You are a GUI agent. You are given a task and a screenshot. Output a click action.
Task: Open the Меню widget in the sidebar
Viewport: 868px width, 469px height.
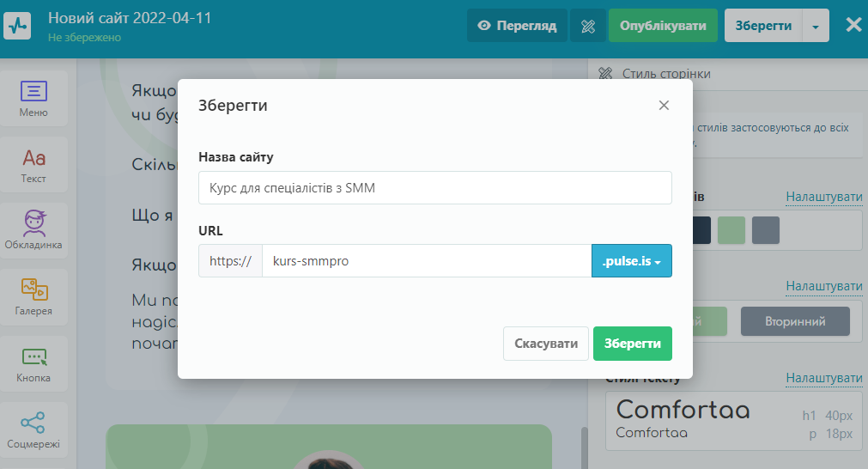coord(33,99)
